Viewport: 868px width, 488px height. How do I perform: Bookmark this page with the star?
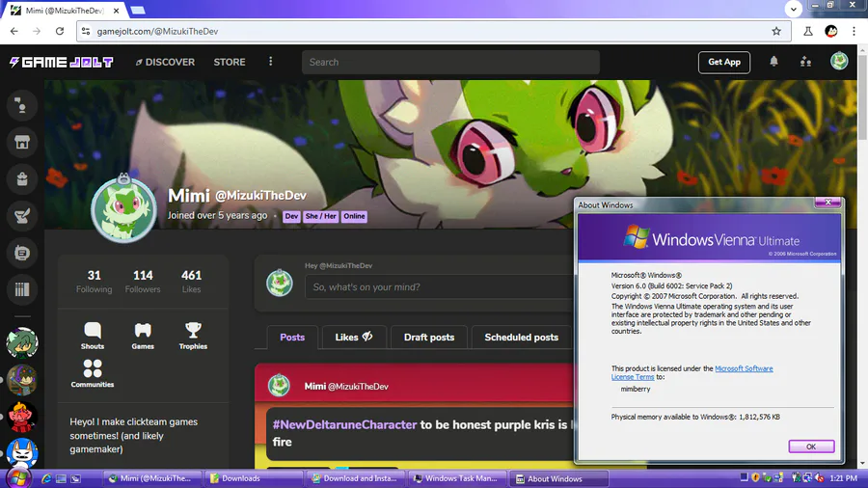coord(776,32)
